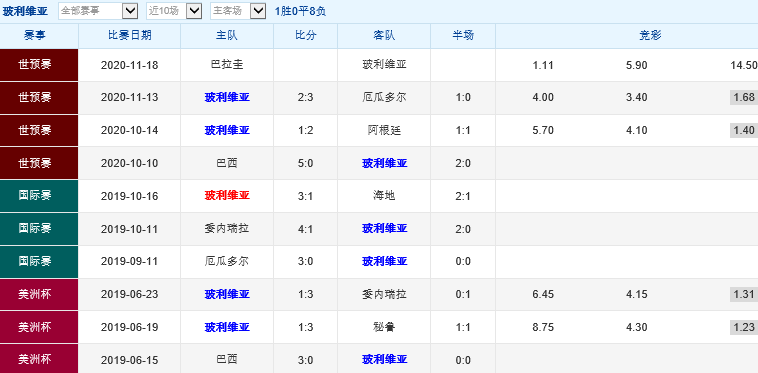Open away team 秘鲁

click(x=384, y=327)
